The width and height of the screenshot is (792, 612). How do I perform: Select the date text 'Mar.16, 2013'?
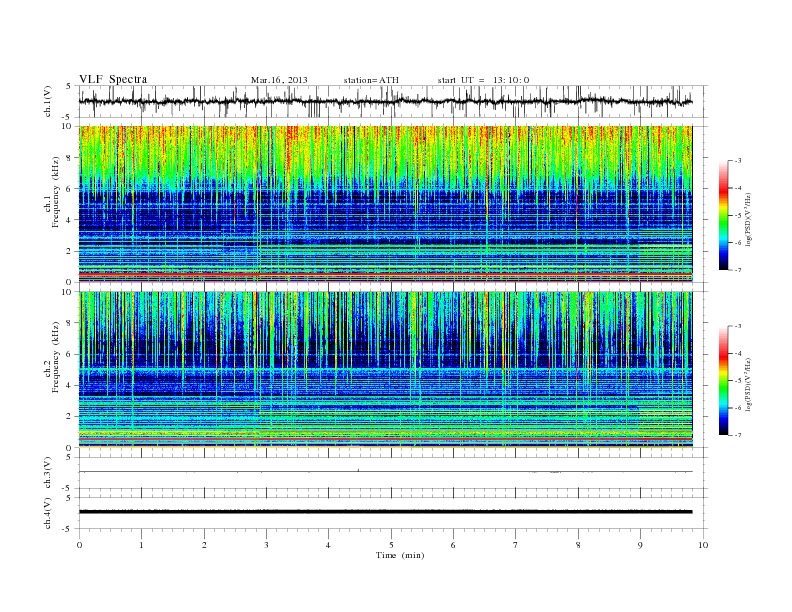pyautogui.click(x=279, y=80)
